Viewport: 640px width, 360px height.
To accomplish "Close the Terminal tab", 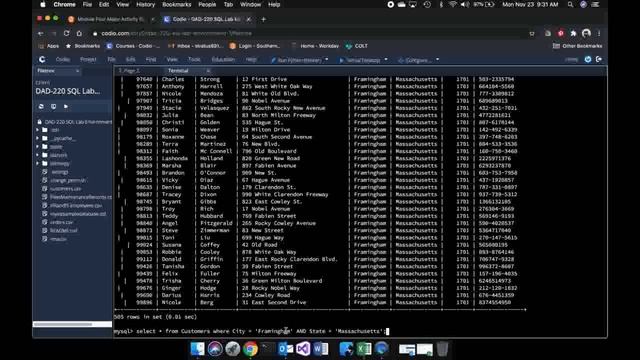I will pos(208,71).
